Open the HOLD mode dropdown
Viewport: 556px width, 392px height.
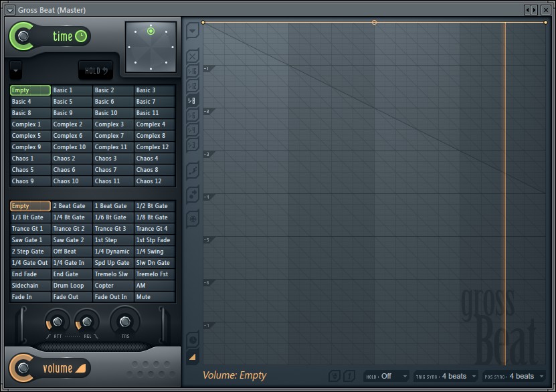click(x=386, y=376)
